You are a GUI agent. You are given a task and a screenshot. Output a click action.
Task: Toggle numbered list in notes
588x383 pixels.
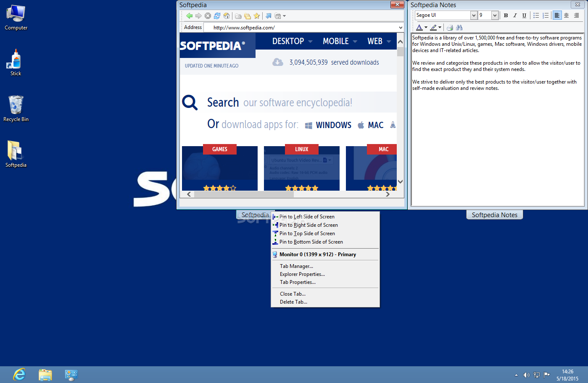pos(546,16)
